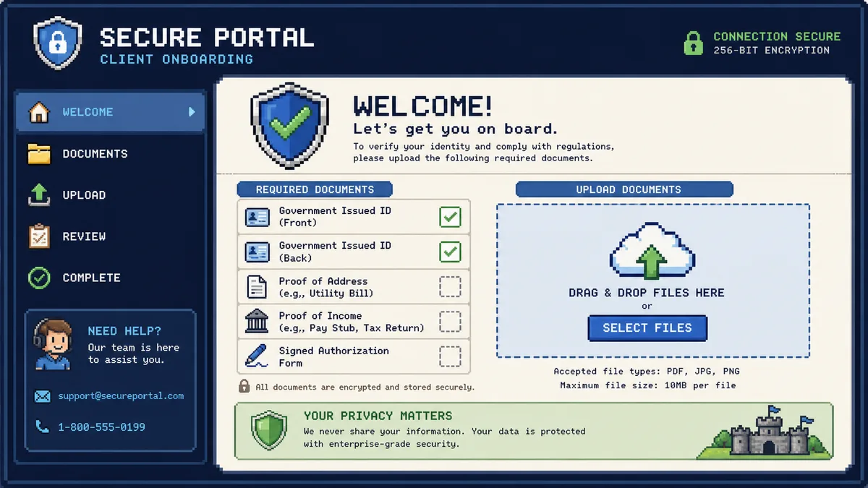Click the clipboard Review icon
Screen dimensions: 868x488
[39, 236]
